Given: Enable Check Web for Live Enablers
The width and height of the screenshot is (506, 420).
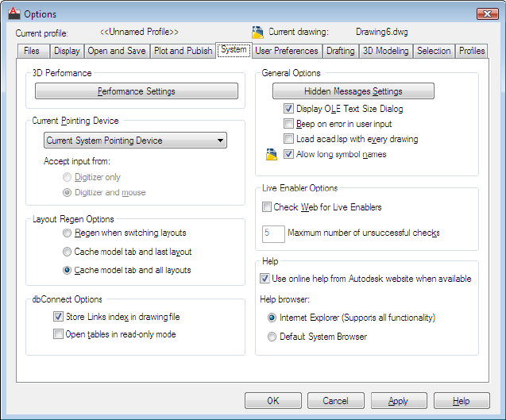Looking at the screenshot, I should click(x=268, y=207).
